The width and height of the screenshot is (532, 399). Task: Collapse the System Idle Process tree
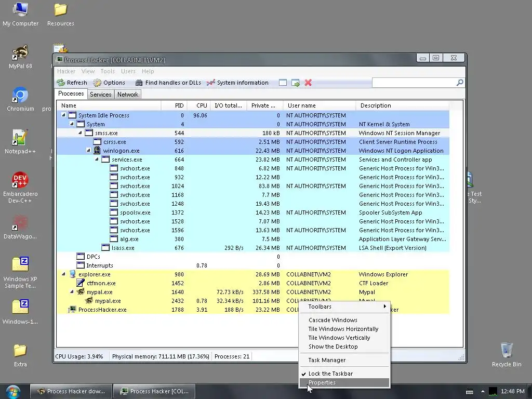[x=63, y=115]
